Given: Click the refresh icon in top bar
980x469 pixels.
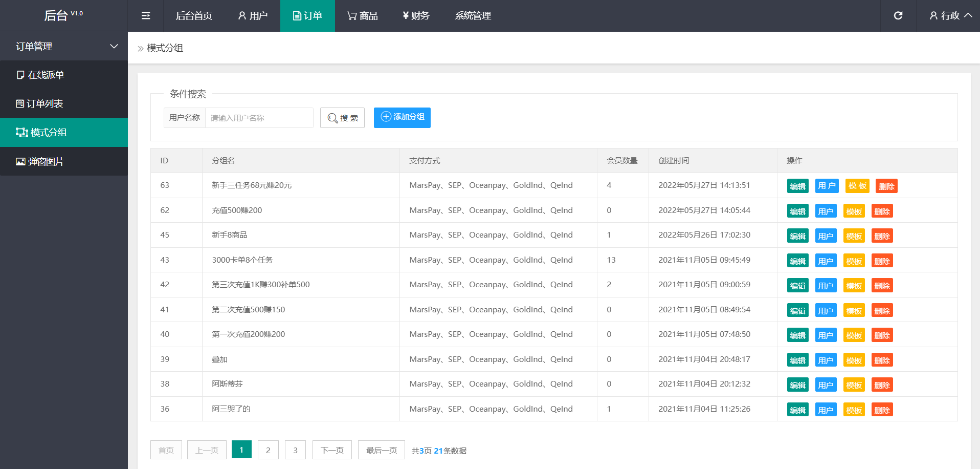Looking at the screenshot, I should (x=898, y=16).
